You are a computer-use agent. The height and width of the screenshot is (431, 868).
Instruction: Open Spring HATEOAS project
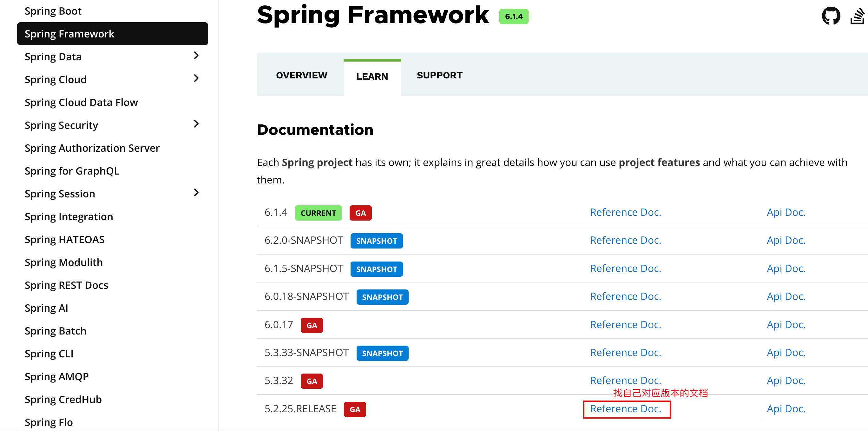pos(65,240)
